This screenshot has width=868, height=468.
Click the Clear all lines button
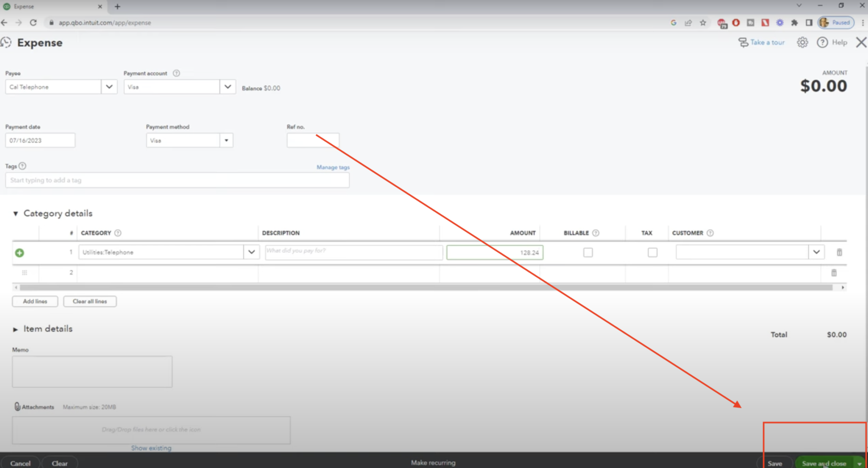pyautogui.click(x=89, y=301)
